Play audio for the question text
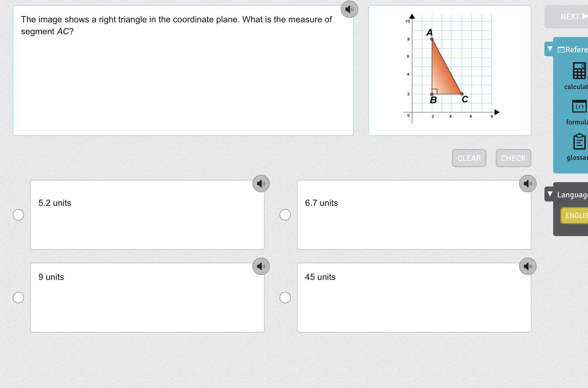Screen dimensions: 588x388 pyautogui.click(x=349, y=10)
